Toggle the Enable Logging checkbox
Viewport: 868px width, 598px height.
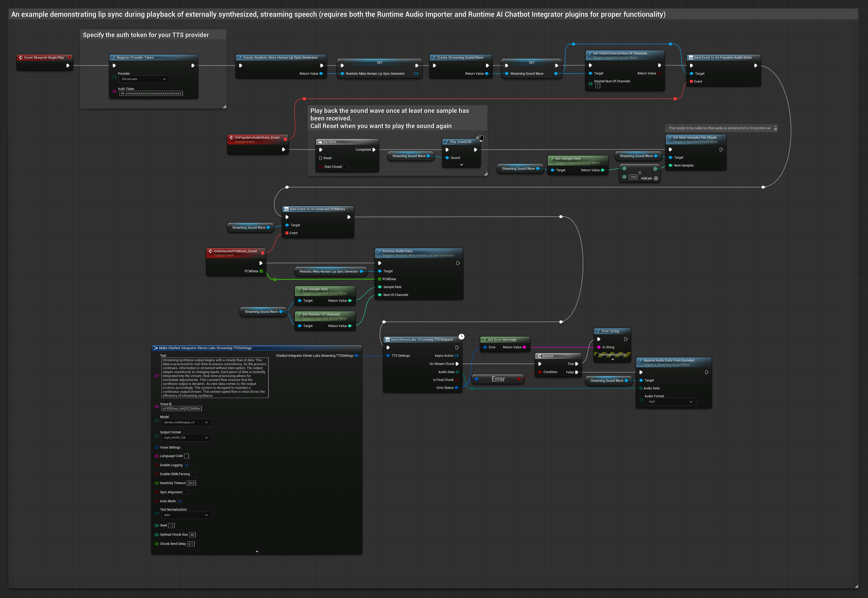186,465
